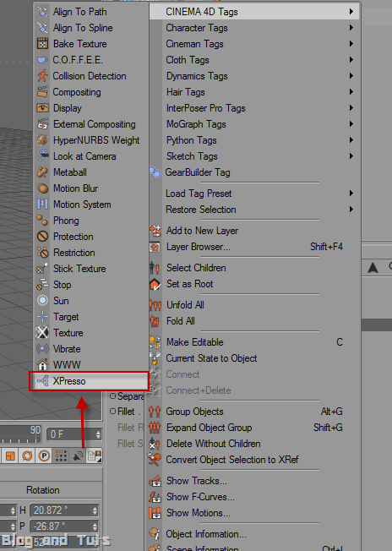
Task: Expand the CINEMA 4D Tags submenu
Action: 254,12
